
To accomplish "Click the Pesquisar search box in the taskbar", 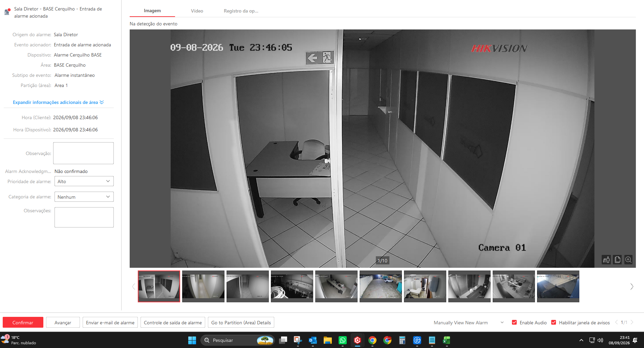I will tap(237, 340).
